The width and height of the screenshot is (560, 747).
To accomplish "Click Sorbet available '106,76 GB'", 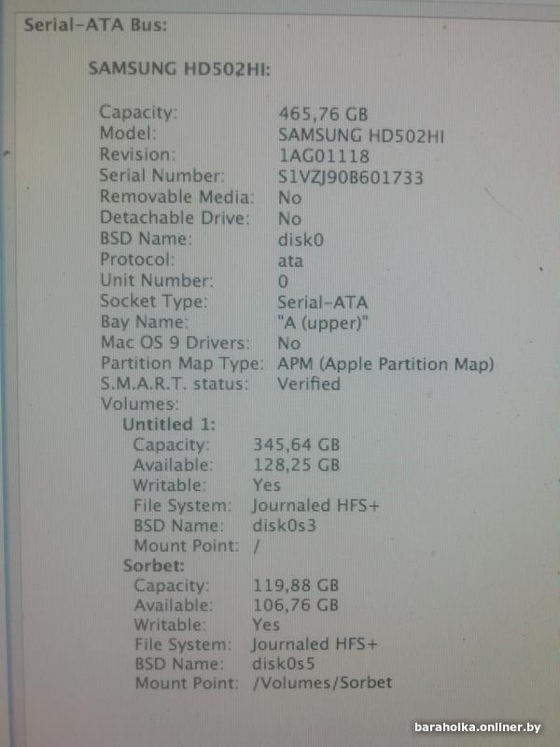I will (295, 605).
